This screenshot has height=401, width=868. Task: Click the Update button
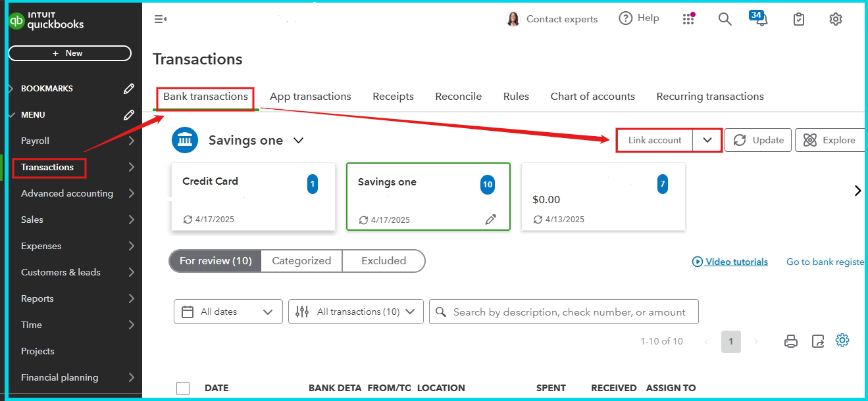(758, 140)
